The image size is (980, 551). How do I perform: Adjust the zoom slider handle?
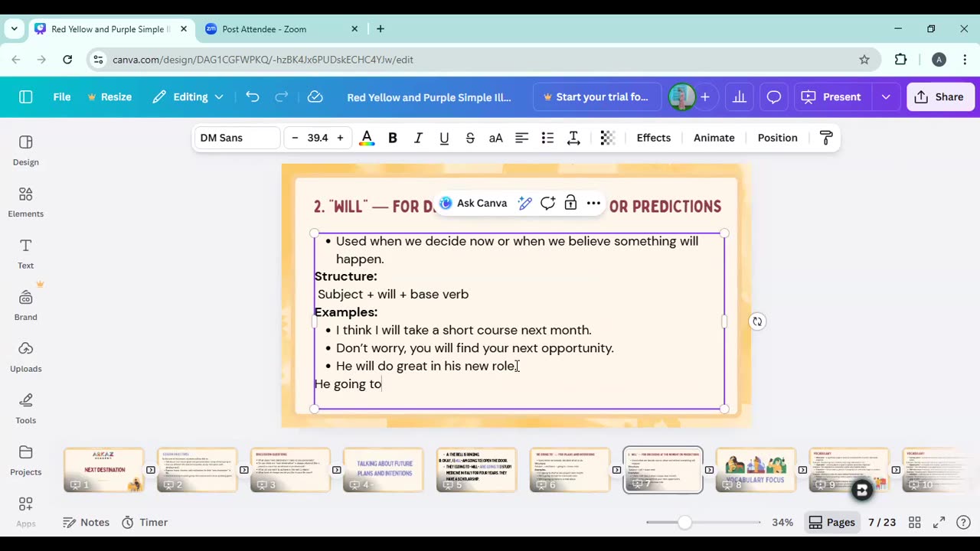click(684, 522)
